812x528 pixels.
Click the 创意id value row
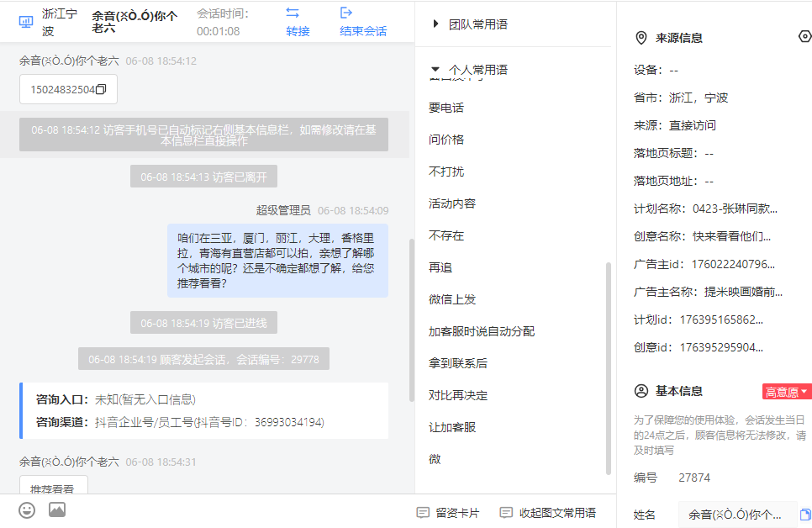point(698,347)
